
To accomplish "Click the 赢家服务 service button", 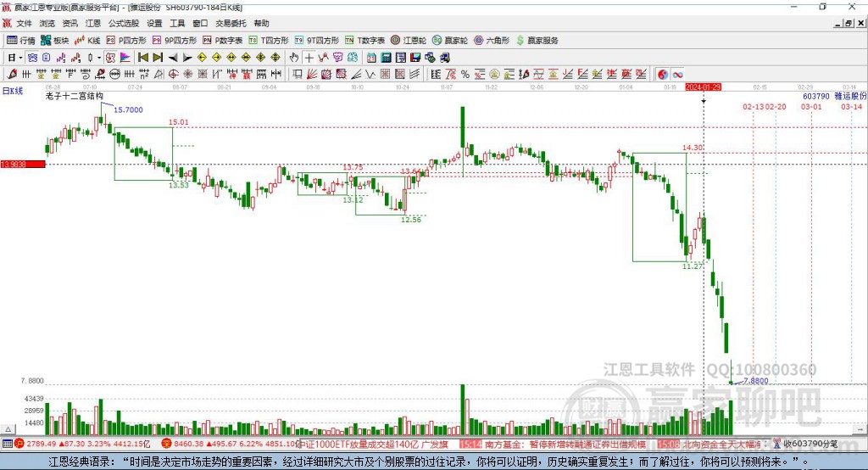I will coord(537,41).
